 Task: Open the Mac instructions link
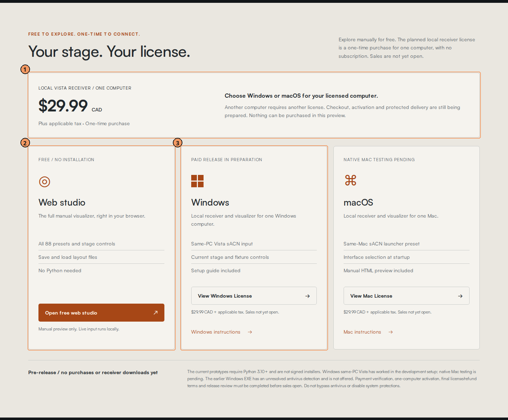[x=368, y=332]
